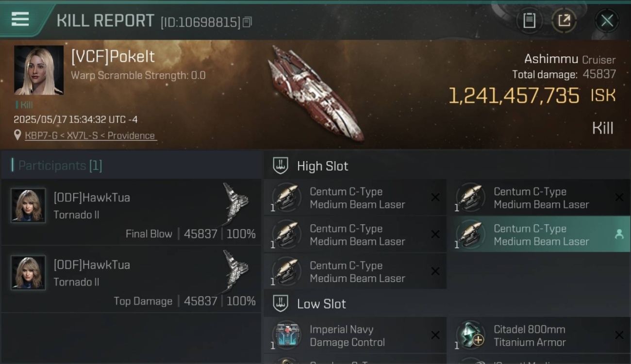The image size is (631, 364).
Task: Click the Low Slot shield icon
Action: pyautogui.click(x=281, y=303)
